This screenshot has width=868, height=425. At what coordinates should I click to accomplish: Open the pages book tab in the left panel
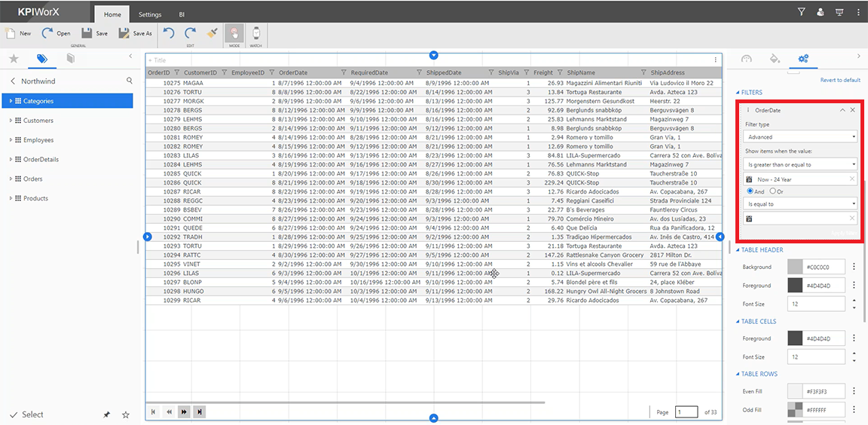pos(70,58)
